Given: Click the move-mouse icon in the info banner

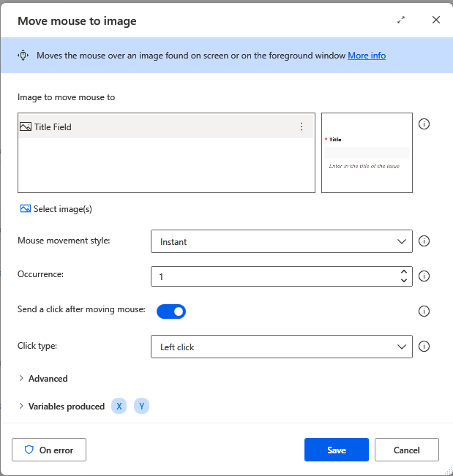Looking at the screenshot, I should [x=23, y=56].
